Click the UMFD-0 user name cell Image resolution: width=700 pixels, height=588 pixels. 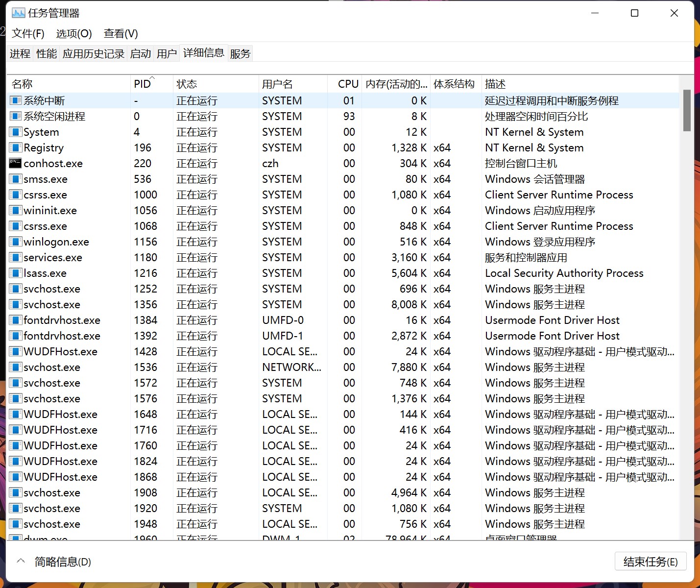click(x=283, y=320)
